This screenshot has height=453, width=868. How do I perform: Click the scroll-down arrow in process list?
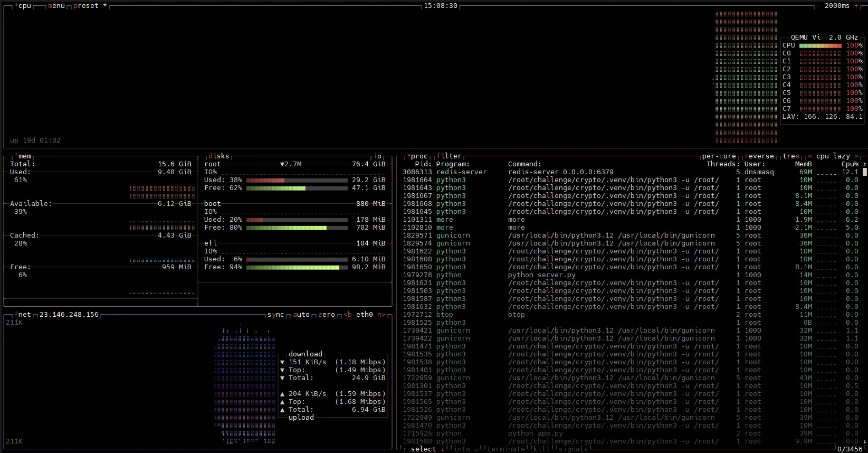(x=865, y=441)
